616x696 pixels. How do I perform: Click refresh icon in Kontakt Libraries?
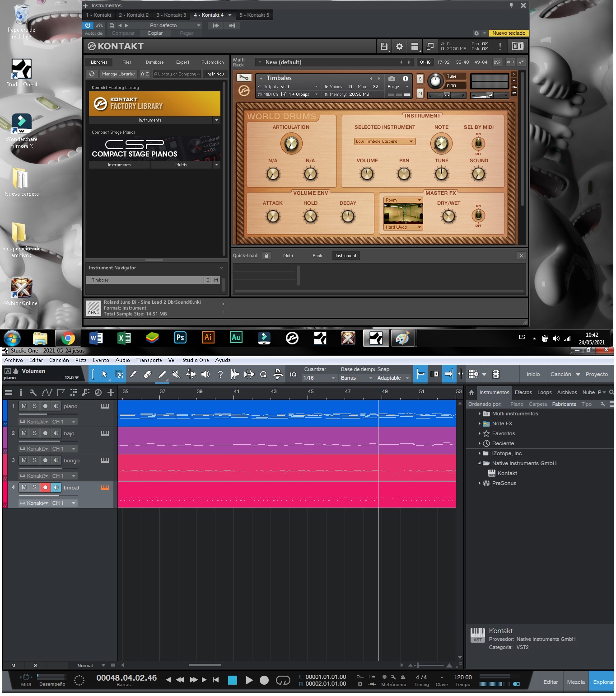92,74
